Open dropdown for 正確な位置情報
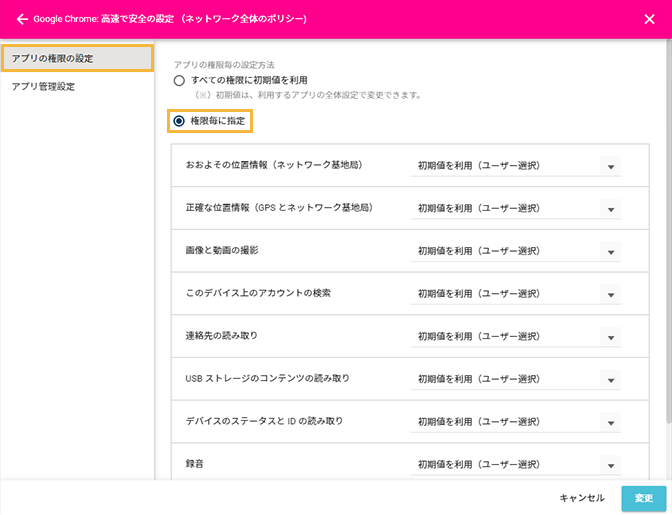Viewport: 672px width, 515px height. click(516, 209)
